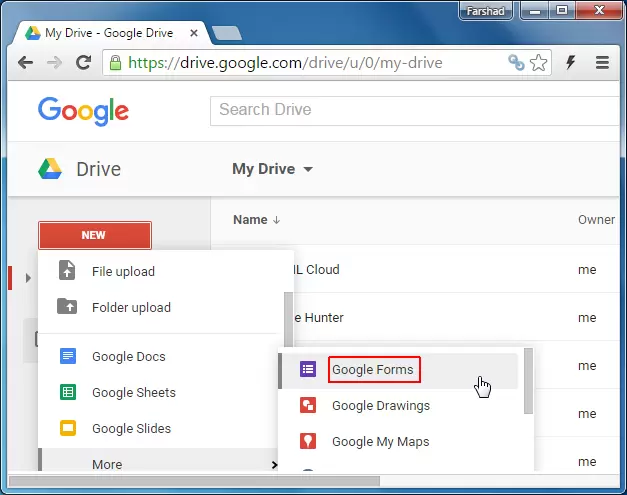The width and height of the screenshot is (627, 495).
Task: Click the Google Slides icon
Action: [68, 428]
